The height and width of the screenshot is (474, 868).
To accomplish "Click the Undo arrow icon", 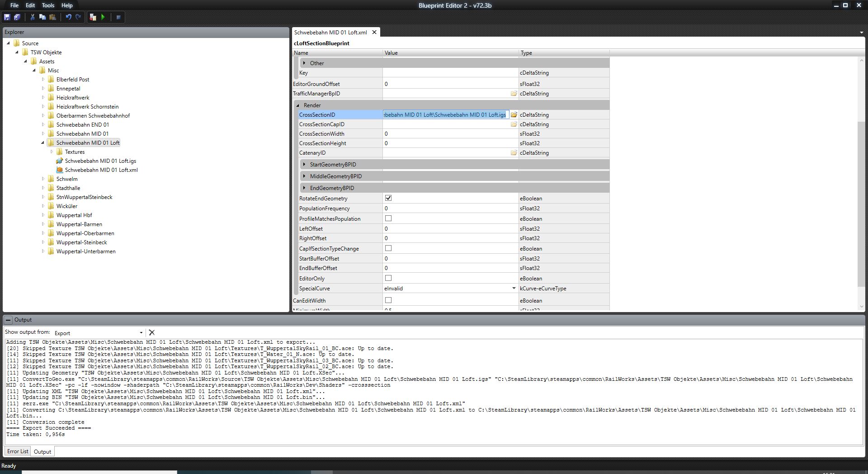I will 68,17.
